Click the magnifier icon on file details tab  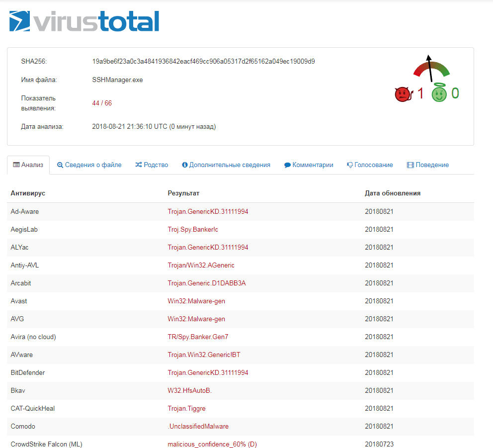coord(60,165)
